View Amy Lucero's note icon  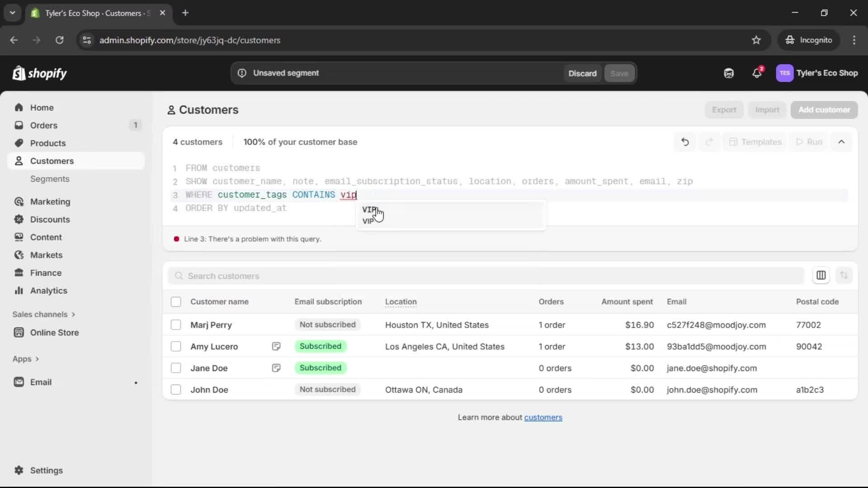click(276, 347)
